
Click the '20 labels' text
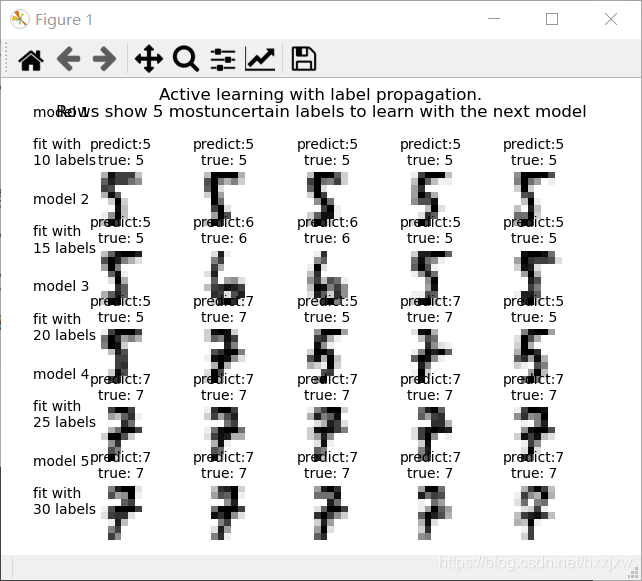(x=64, y=335)
